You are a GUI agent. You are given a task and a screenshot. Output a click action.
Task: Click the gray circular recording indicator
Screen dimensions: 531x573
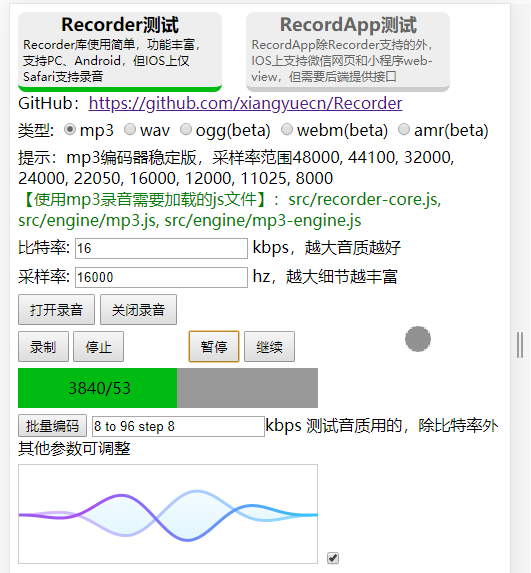418,339
